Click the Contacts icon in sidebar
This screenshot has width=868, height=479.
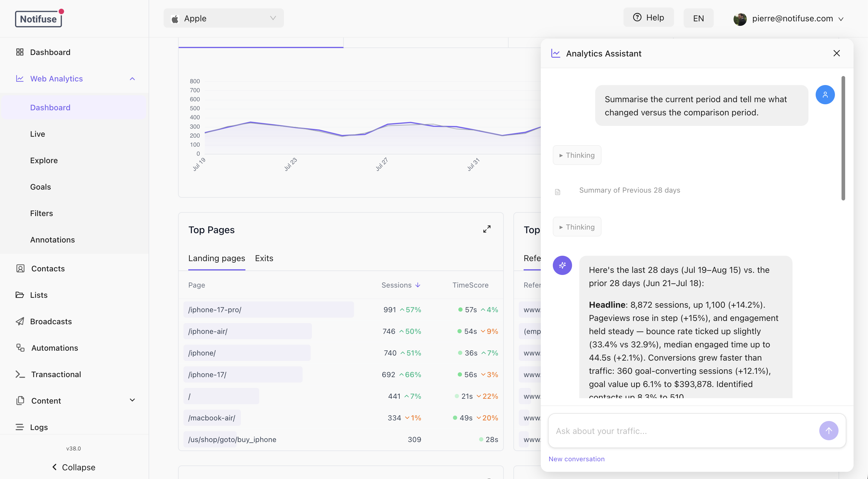coord(20,268)
